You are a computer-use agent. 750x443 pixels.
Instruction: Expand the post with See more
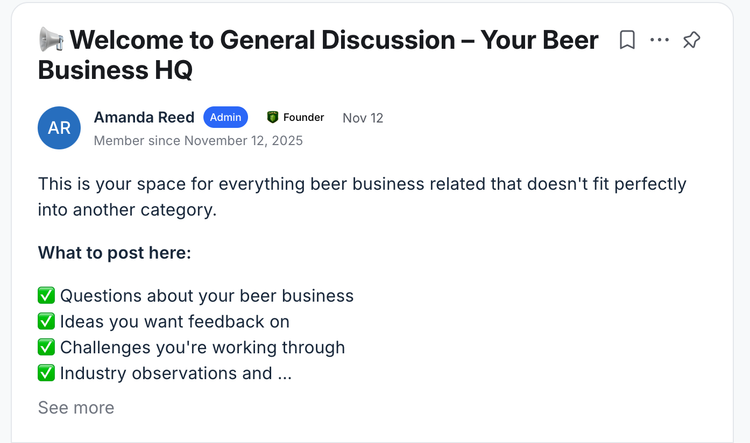[x=76, y=407]
